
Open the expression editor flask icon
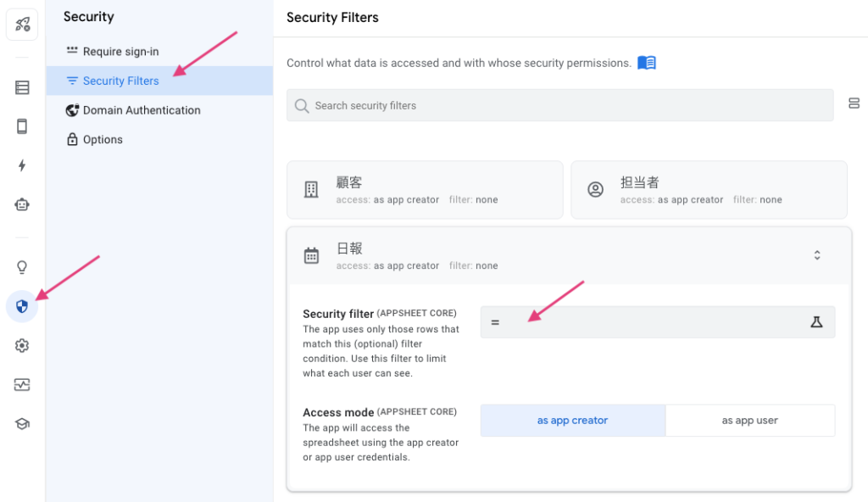coord(816,321)
